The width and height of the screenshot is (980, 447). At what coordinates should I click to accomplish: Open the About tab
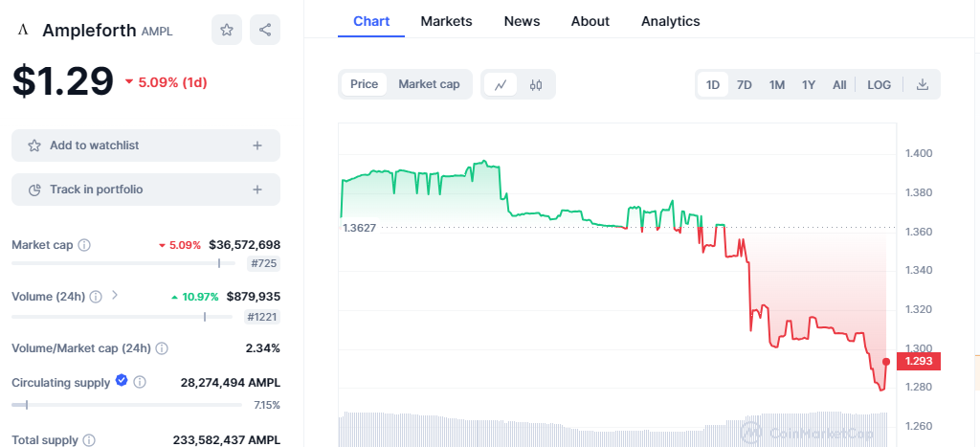[590, 21]
